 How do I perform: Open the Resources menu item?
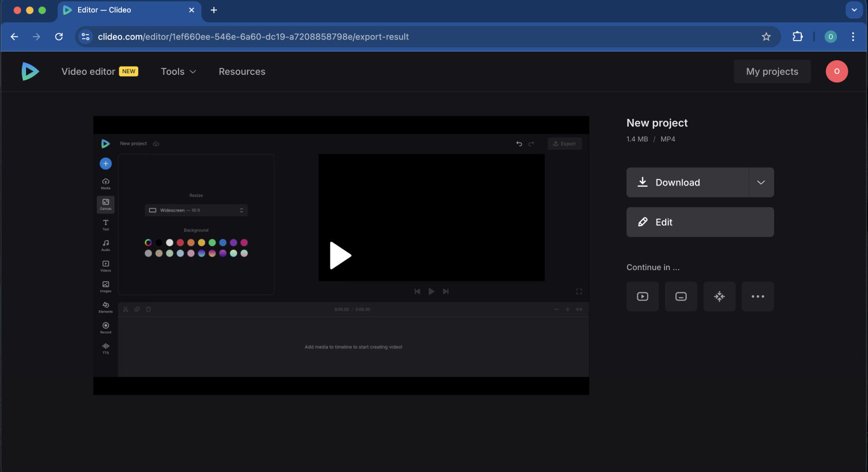pos(242,72)
